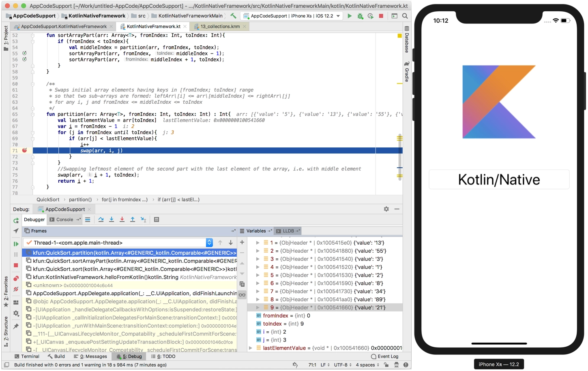The image size is (588, 371).
Task: Switch to 13_collections.knm editor tab
Action: coord(220,26)
